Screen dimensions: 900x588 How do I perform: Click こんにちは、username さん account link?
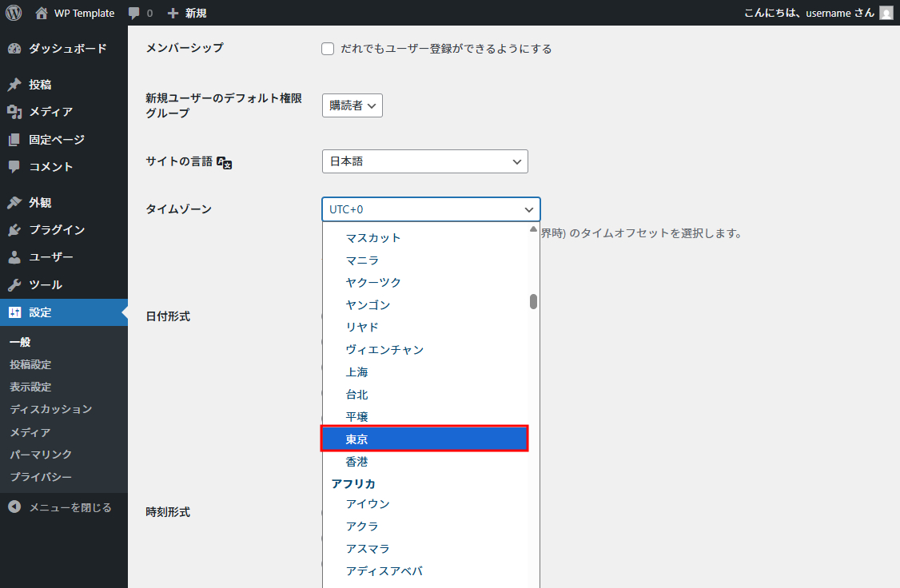809,13
